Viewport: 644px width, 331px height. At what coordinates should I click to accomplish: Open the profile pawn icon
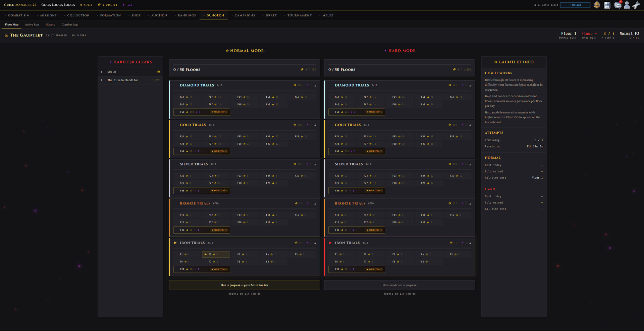(x=627, y=5)
